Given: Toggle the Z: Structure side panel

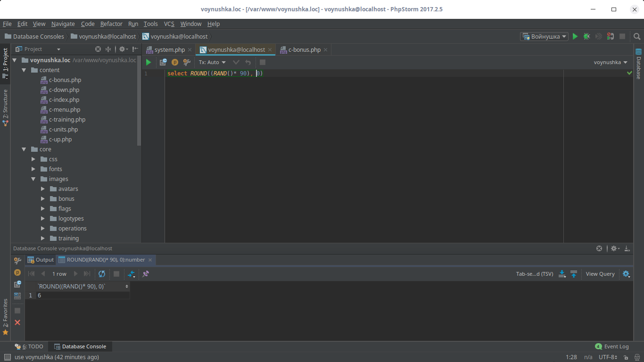Looking at the screenshot, I should tap(5, 107).
